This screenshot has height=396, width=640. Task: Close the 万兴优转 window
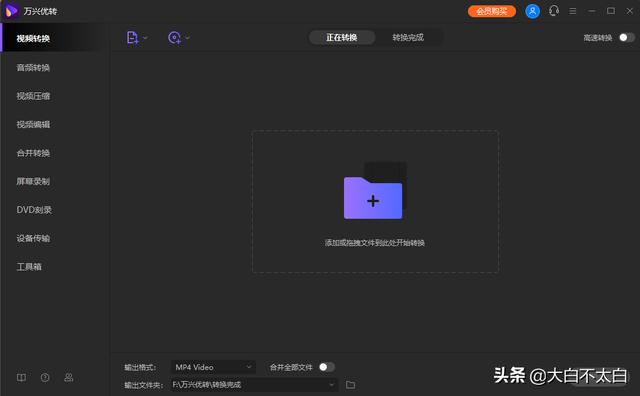pos(630,11)
